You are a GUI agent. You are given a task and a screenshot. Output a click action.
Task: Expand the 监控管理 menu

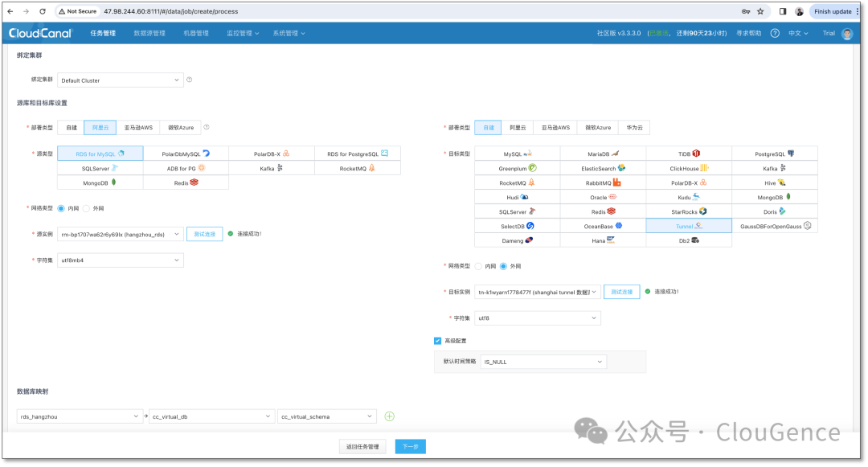[x=243, y=33]
